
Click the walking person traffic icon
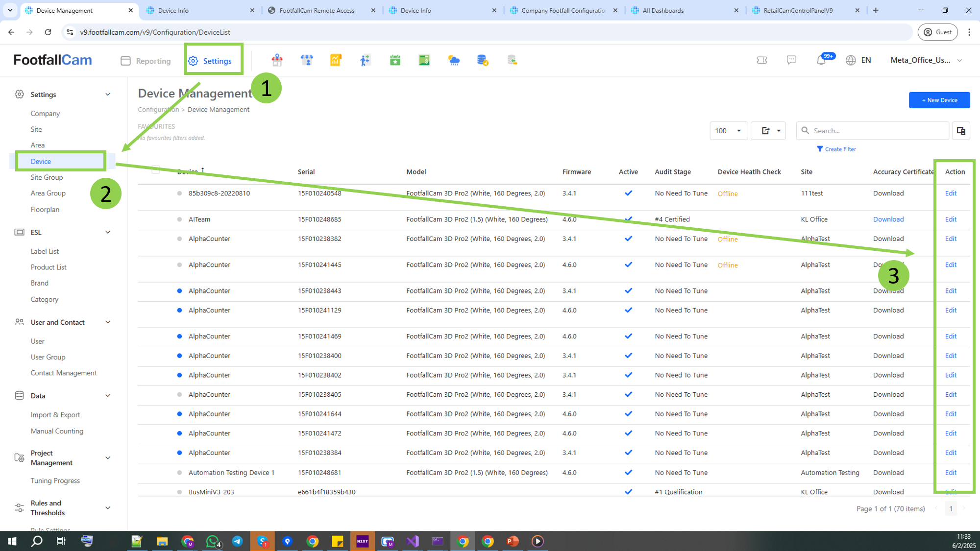(365, 60)
